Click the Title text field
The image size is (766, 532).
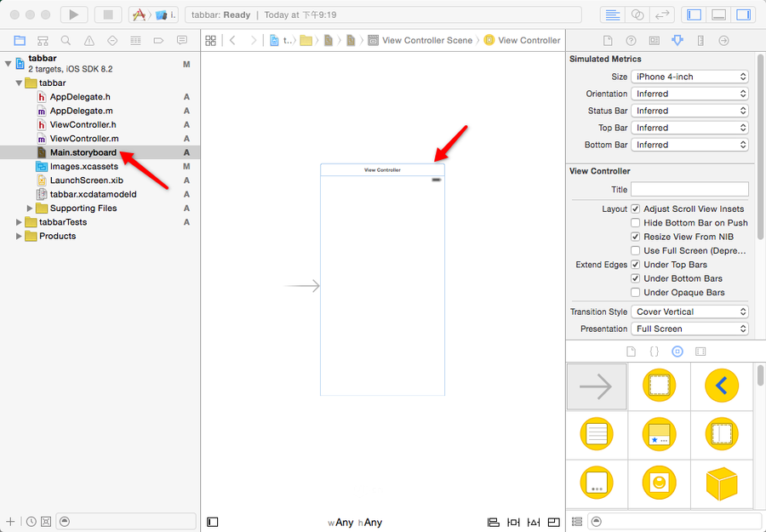[x=689, y=189]
